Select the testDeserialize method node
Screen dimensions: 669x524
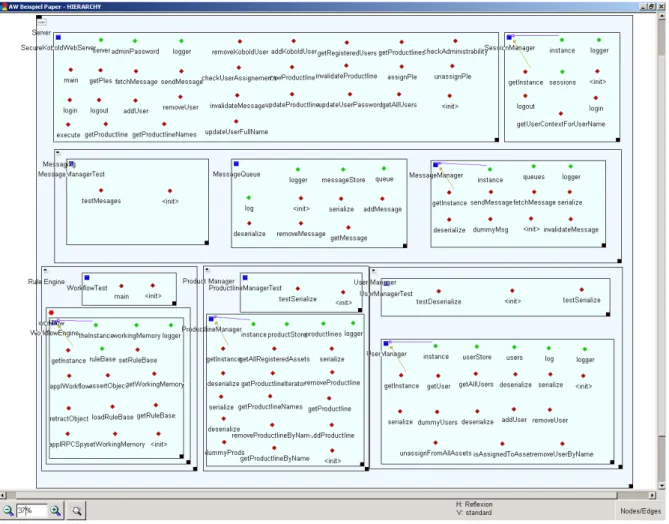tap(439, 291)
